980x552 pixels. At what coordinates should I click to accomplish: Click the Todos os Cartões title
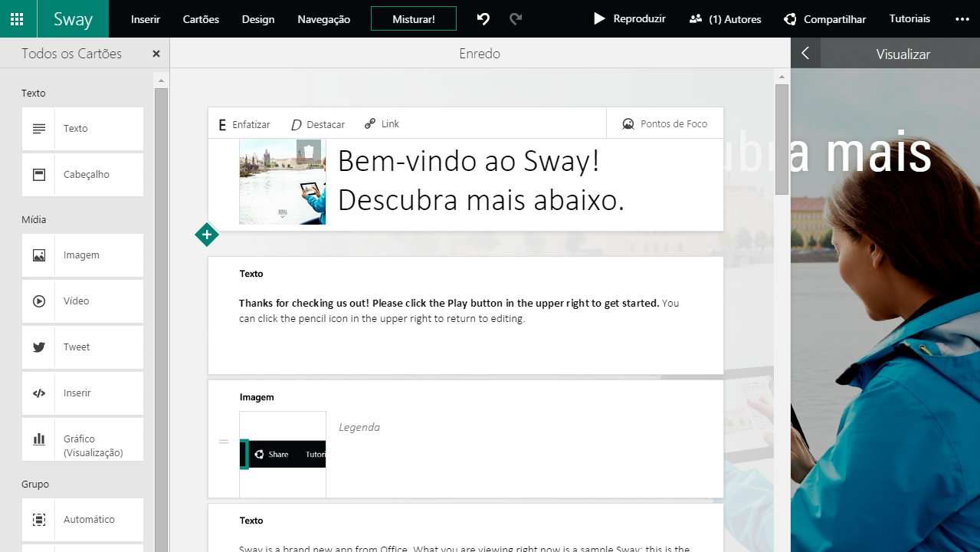click(x=71, y=54)
